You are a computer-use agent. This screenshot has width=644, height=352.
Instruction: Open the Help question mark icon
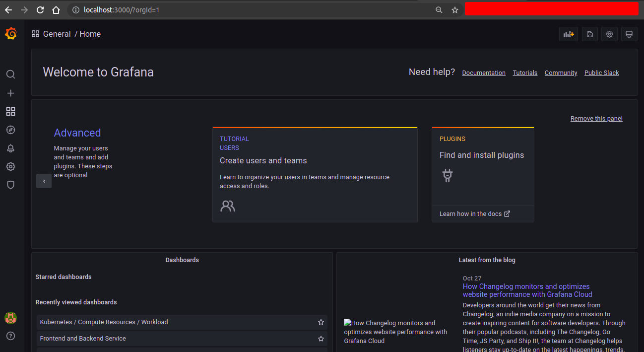tap(10, 336)
